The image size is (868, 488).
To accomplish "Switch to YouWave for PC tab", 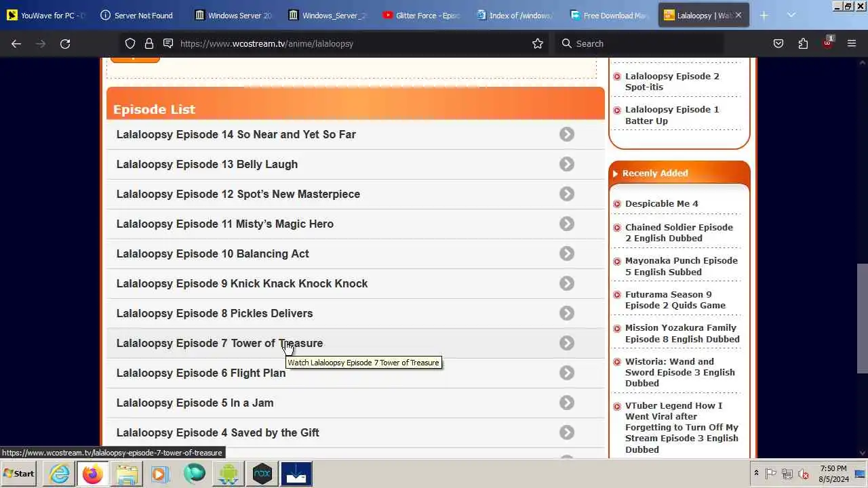I will click(47, 15).
